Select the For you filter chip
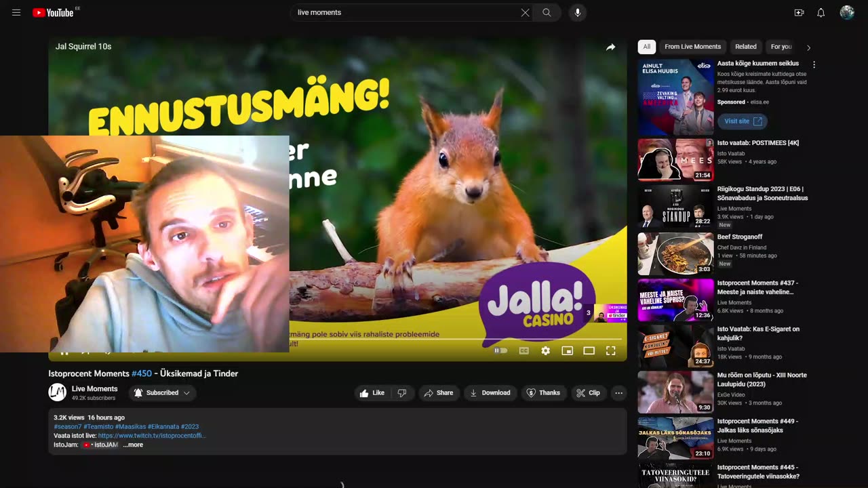 click(781, 47)
